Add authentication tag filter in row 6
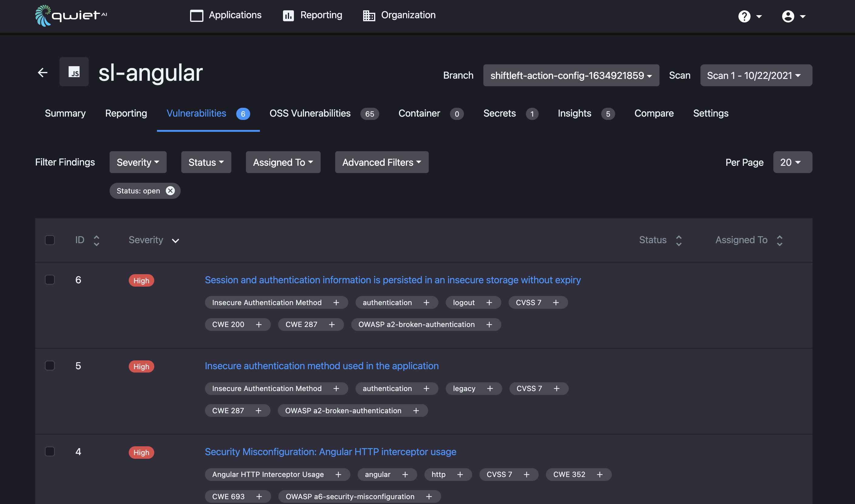Screen dimensions: 855x504 tap(427, 303)
